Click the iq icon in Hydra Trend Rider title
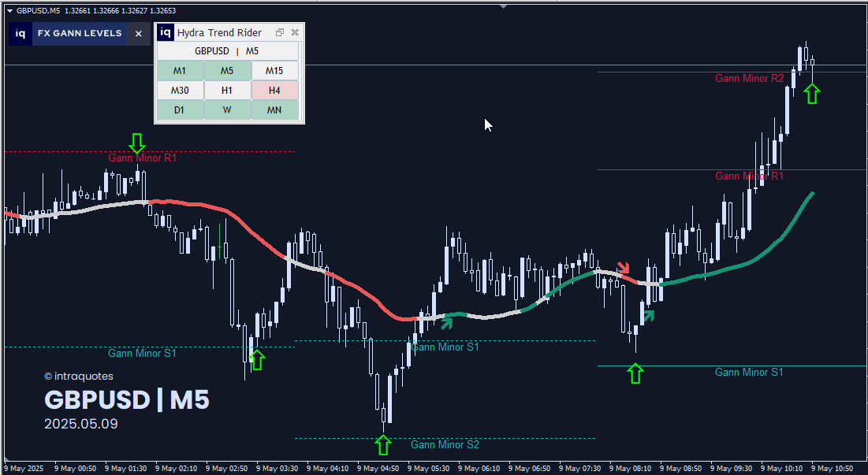Screen dimensions: 868x475 pyautogui.click(x=166, y=32)
